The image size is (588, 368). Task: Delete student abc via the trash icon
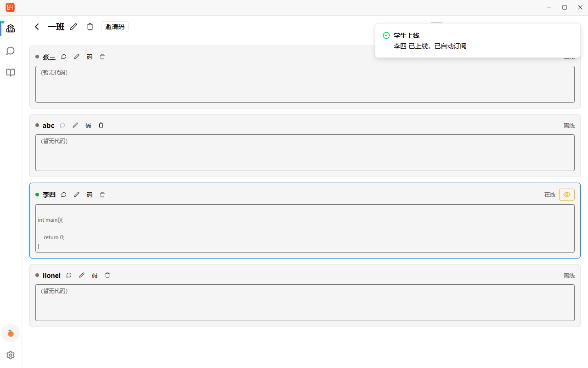[x=101, y=125]
